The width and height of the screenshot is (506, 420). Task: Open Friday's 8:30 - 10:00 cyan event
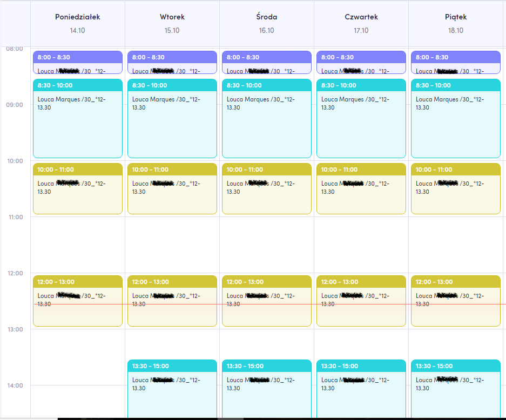pyautogui.click(x=456, y=118)
